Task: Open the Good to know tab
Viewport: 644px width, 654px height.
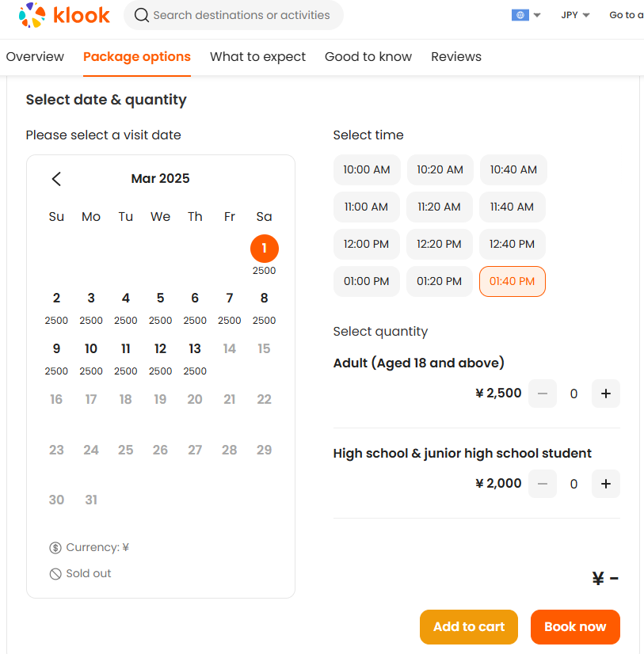Action: tap(368, 57)
